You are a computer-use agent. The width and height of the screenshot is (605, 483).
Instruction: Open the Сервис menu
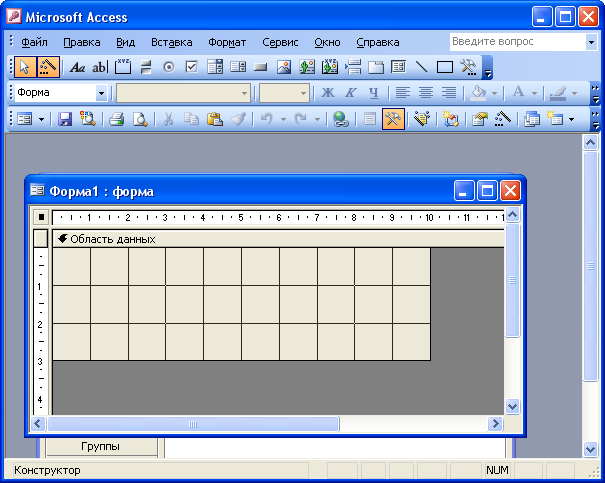[280, 42]
